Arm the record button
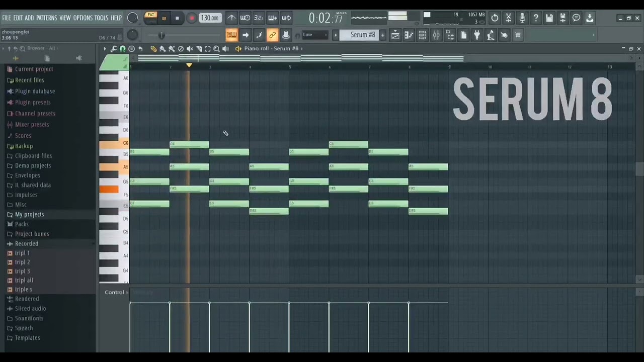Screen dimensions: 644x362 (191, 18)
